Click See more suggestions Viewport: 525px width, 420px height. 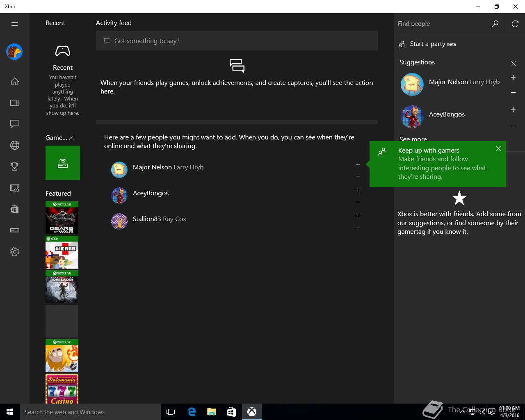coord(413,139)
